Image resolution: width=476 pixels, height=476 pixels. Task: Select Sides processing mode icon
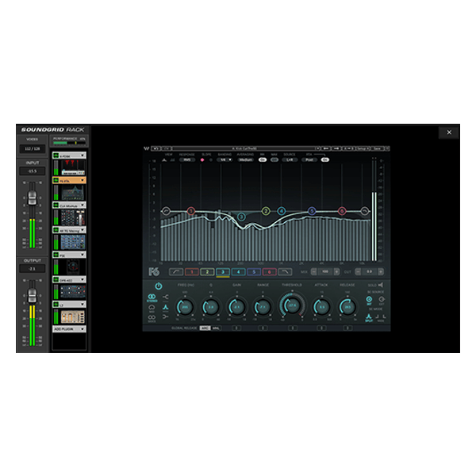tap(152, 317)
